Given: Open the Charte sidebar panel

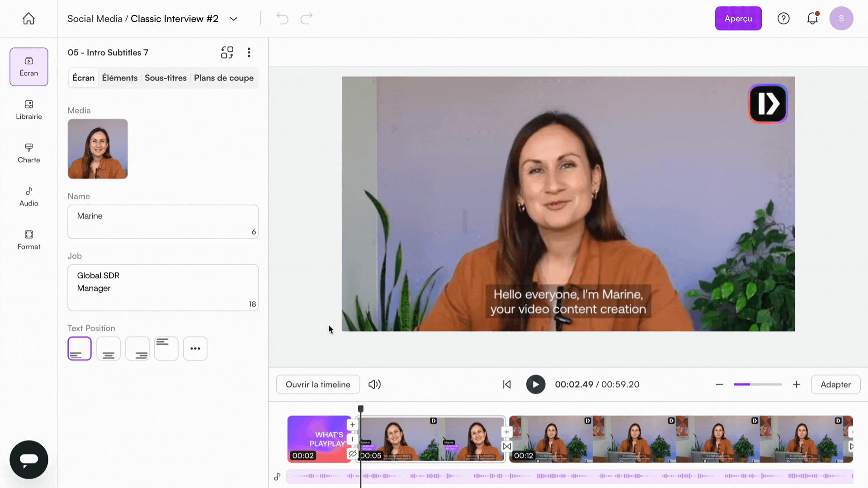Looking at the screenshot, I should 28,153.
